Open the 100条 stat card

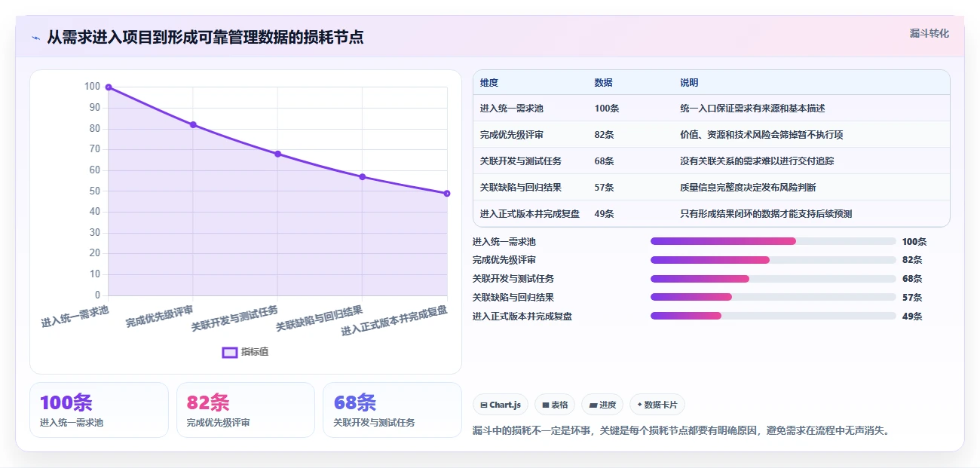(99, 410)
